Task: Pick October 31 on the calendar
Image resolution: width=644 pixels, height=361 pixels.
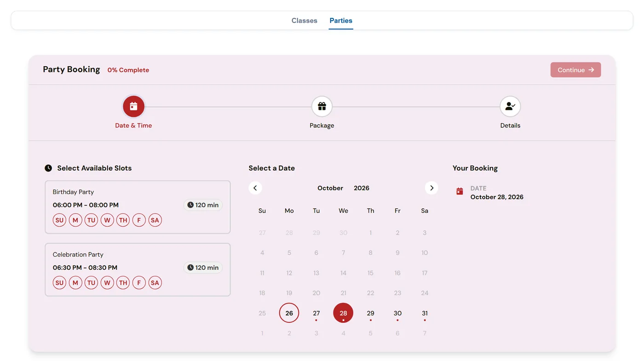Action: (x=425, y=313)
